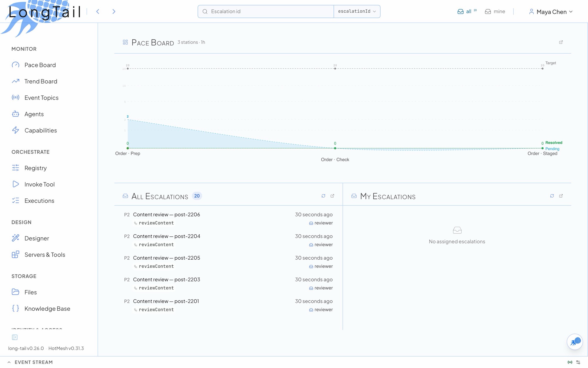Click reviewContent tag under post-2206
The image size is (588, 368).
(x=154, y=223)
